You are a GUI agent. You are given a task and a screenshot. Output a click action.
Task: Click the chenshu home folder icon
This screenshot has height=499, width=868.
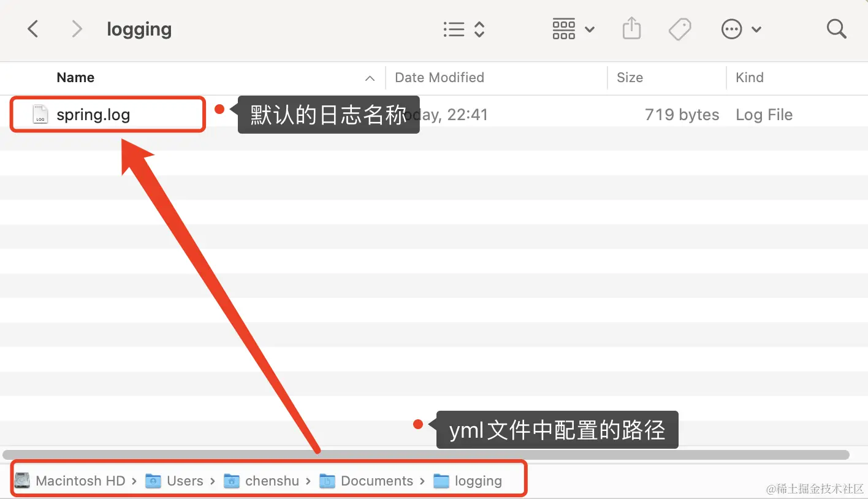(x=231, y=481)
